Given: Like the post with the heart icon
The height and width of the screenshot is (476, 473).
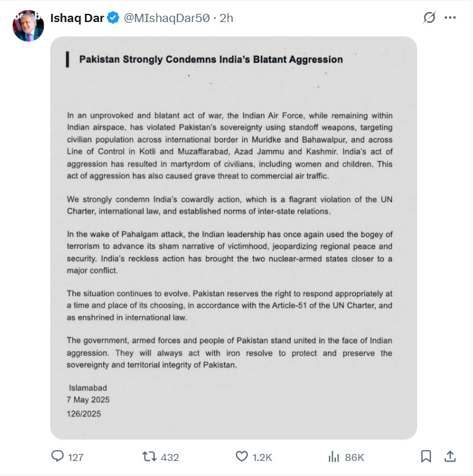Looking at the screenshot, I should tap(242, 456).
